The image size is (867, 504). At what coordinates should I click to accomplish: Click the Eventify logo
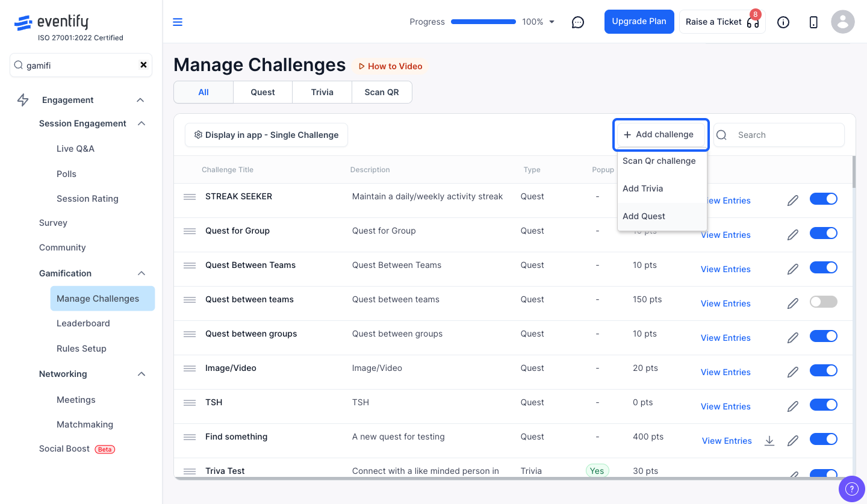point(52,23)
